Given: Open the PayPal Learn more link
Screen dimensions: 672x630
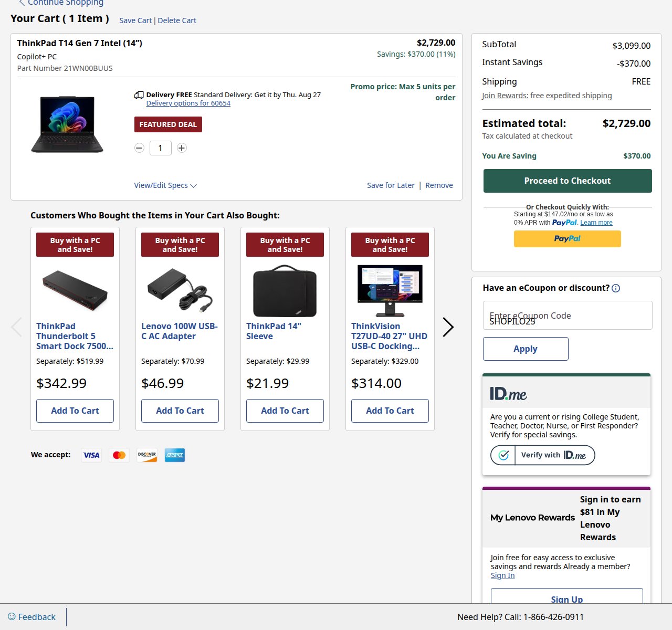Looking at the screenshot, I should 596,223.
